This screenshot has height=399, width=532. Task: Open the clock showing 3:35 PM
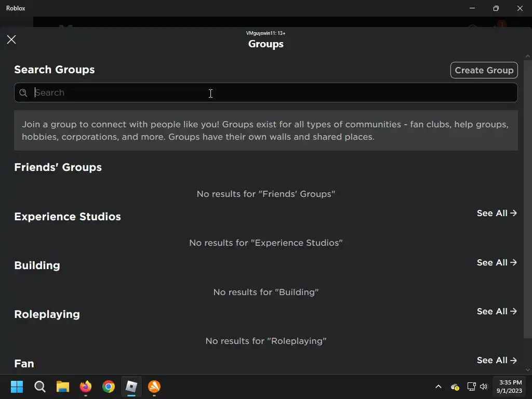click(x=510, y=387)
